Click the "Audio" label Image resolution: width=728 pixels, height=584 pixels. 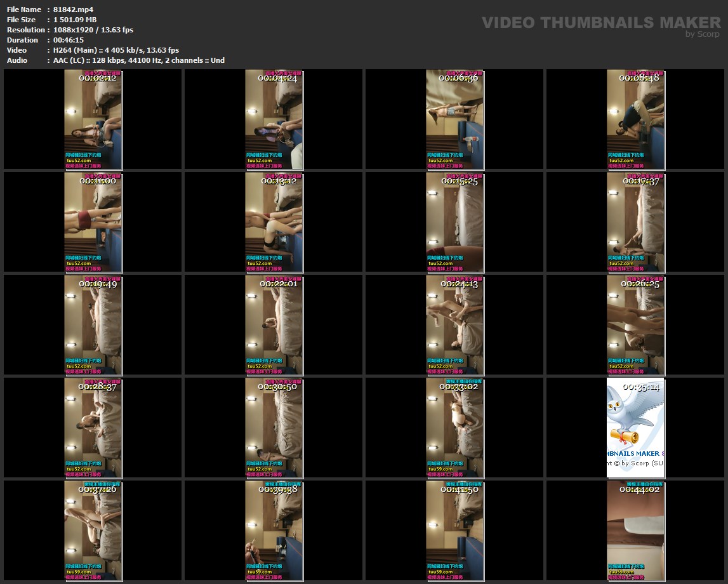click(17, 60)
